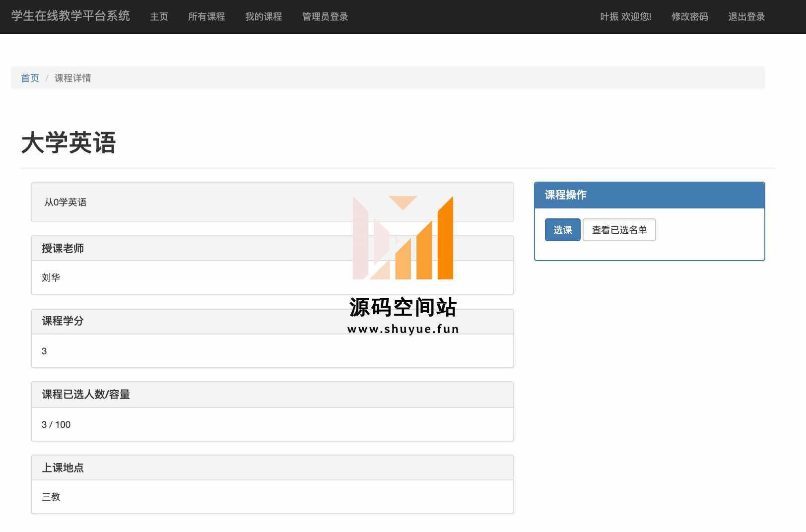Click the 授课老师 panel heading
This screenshot has width=806, height=532.
pyautogui.click(x=63, y=248)
